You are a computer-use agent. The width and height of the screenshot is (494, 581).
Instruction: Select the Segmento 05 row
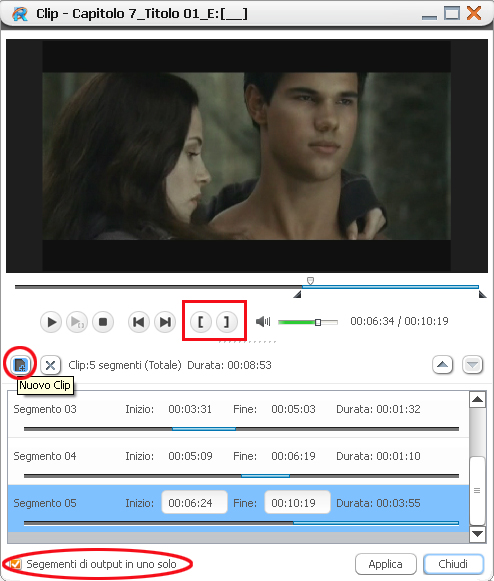238,509
